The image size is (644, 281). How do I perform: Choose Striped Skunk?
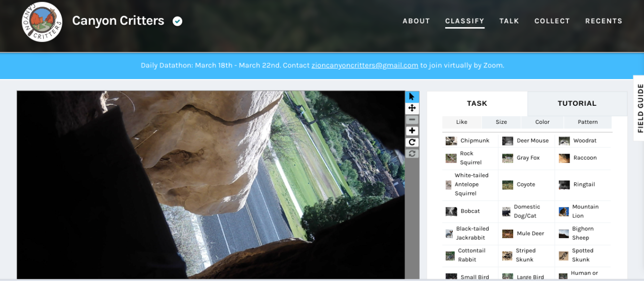point(526,255)
